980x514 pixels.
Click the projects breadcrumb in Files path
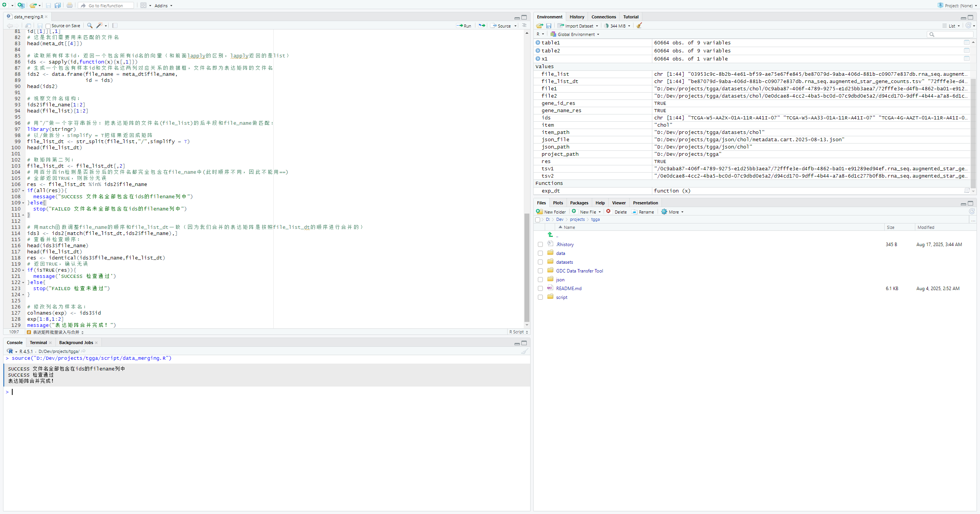pos(577,219)
